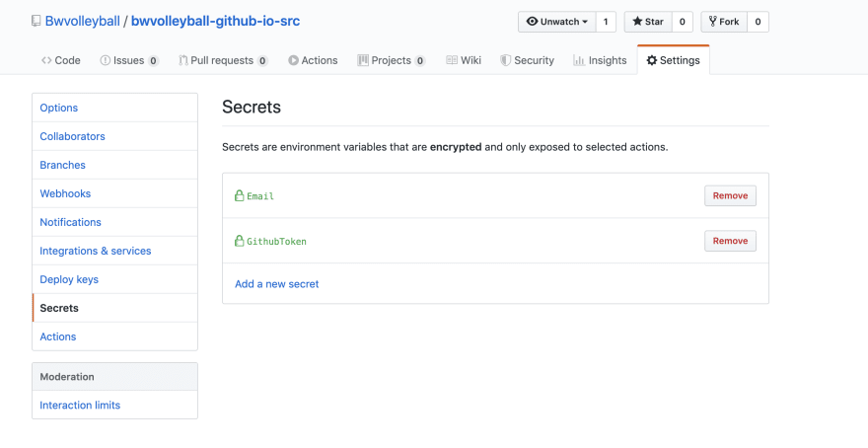Click the Secrets page heading

click(252, 107)
